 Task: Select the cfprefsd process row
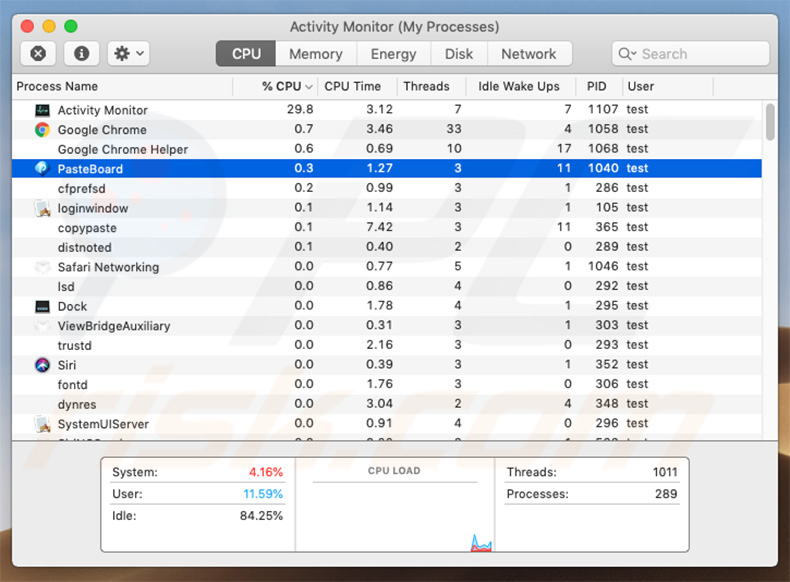(386, 188)
